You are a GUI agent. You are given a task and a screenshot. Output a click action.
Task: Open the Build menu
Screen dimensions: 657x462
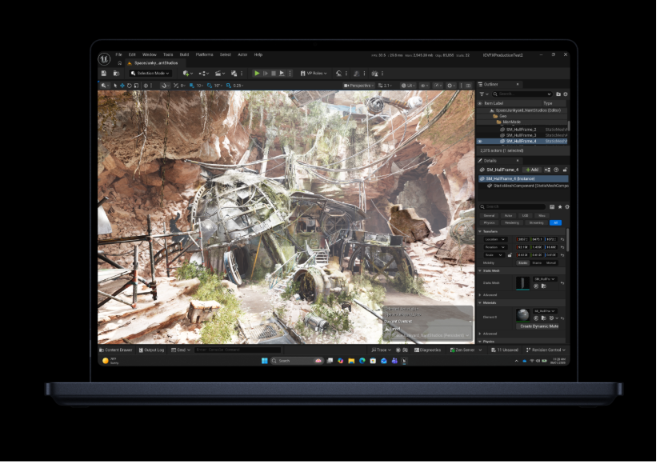[184, 54]
